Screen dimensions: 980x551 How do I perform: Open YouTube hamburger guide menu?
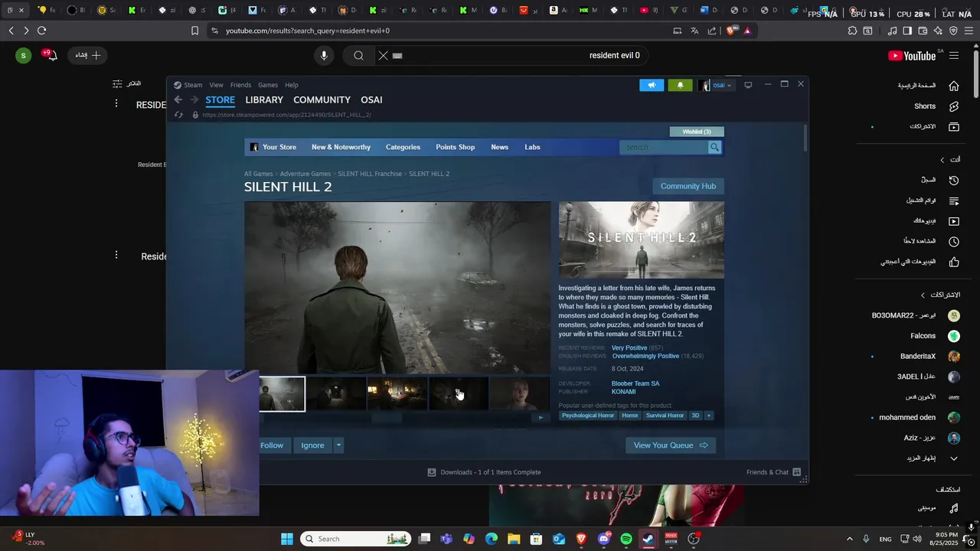click(954, 55)
